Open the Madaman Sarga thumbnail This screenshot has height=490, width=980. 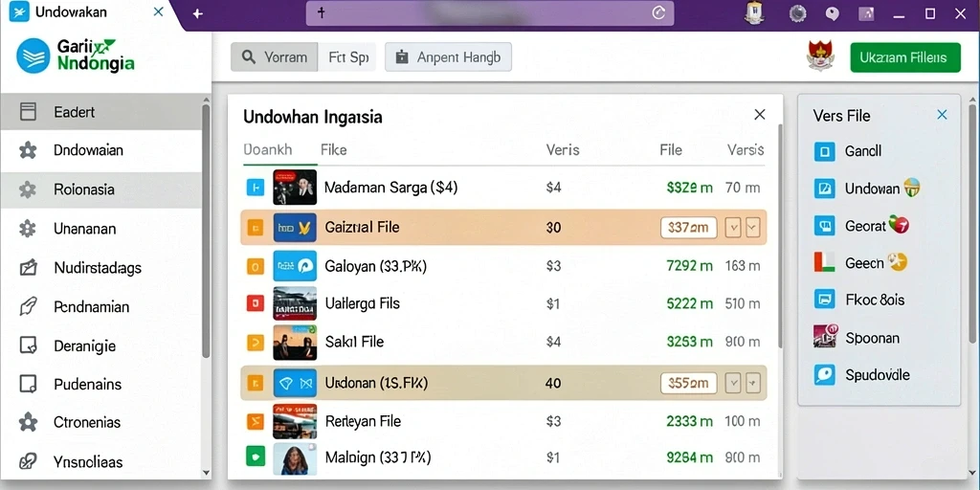tap(295, 187)
